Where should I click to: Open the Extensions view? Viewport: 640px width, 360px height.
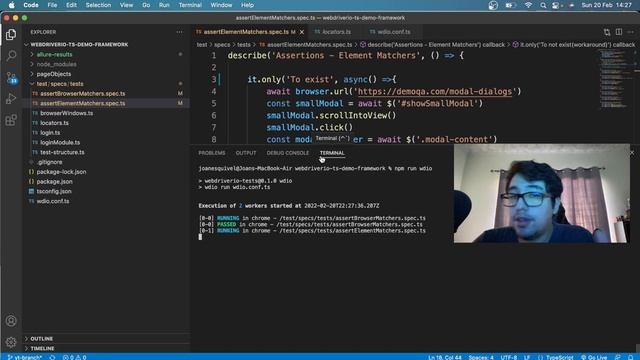pos(11,120)
